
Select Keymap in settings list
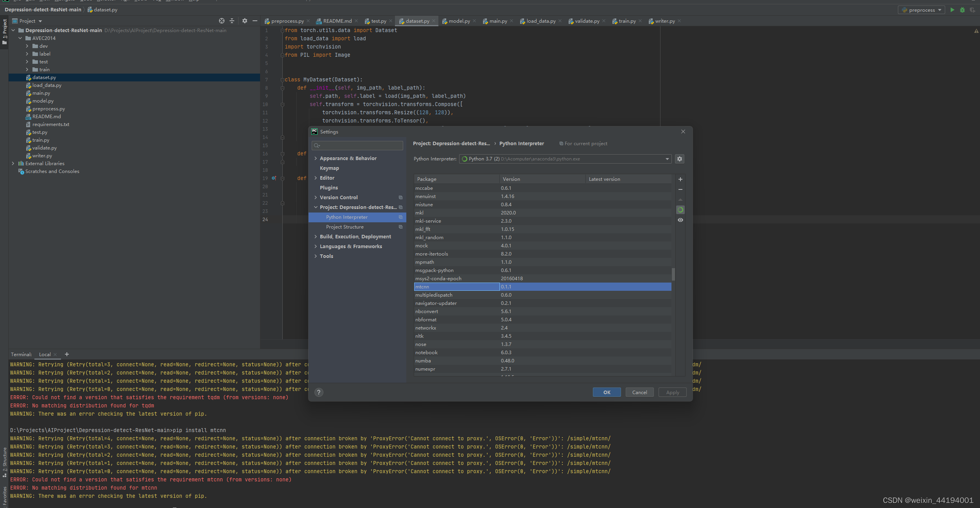329,168
